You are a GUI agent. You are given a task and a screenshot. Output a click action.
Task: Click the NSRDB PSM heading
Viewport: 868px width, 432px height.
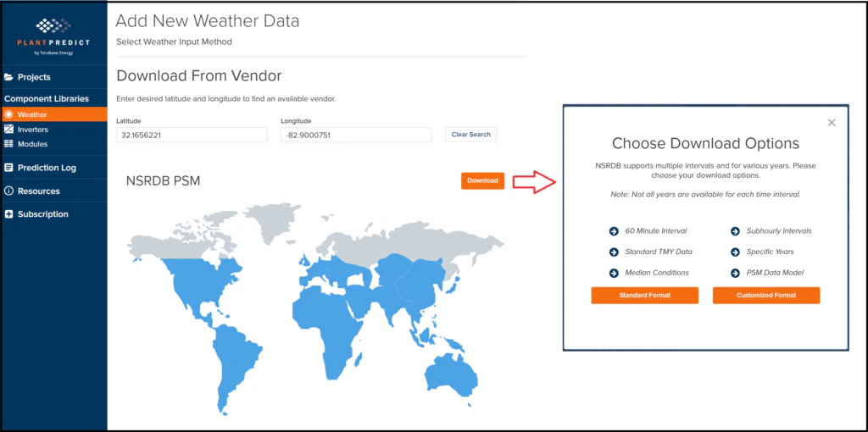coord(164,181)
